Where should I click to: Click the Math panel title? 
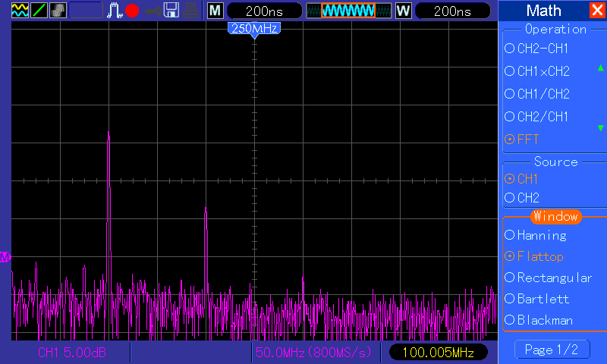[543, 11]
